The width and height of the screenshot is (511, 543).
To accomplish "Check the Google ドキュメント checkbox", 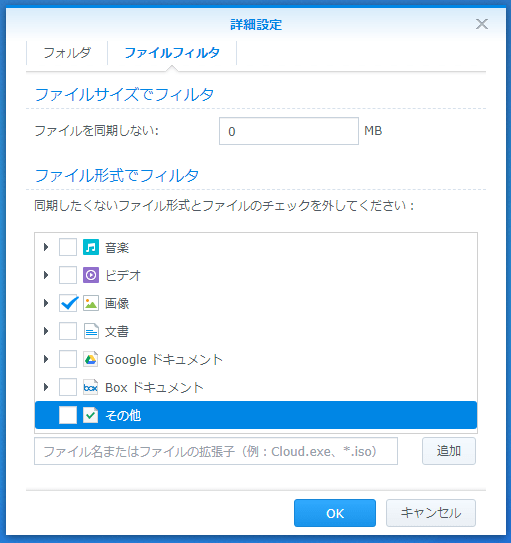I will [x=68, y=359].
